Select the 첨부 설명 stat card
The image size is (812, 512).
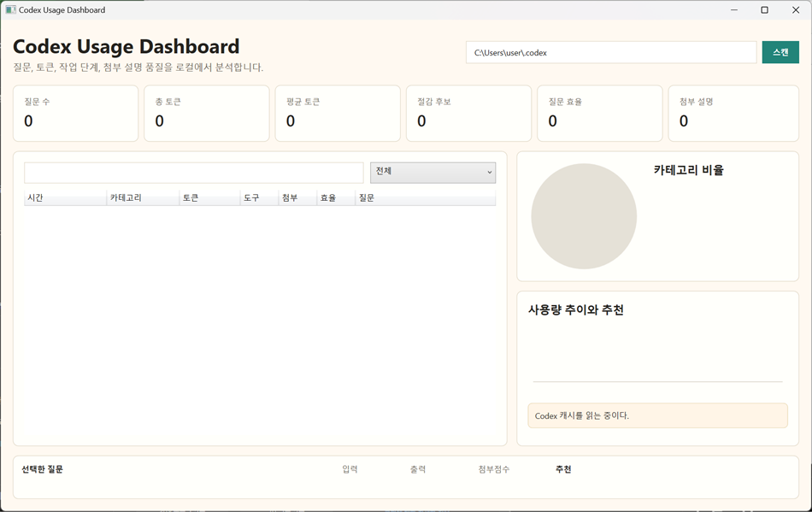[733, 114]
